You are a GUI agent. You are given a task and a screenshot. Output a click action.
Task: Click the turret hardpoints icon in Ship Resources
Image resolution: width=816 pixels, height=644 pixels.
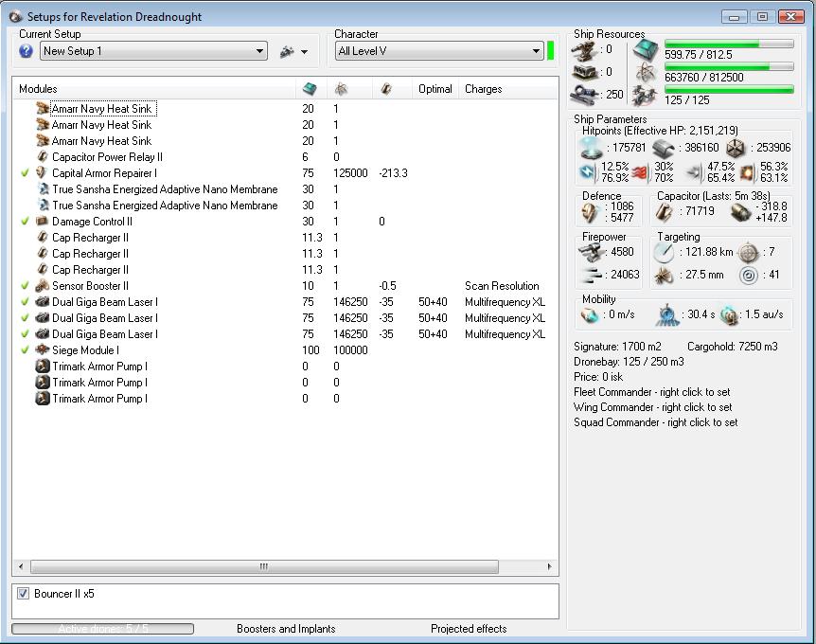584,51
